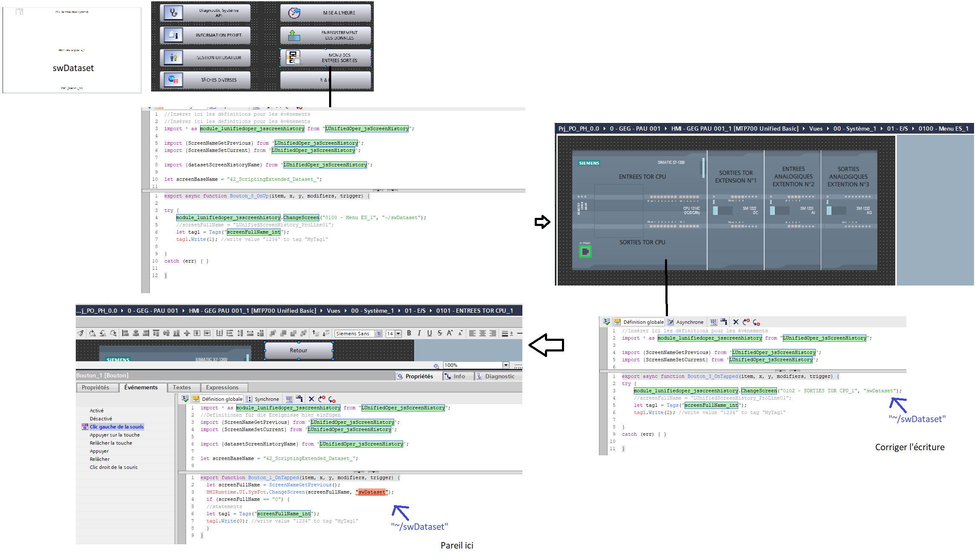
Task: Open the 100% zoom level dropdown
Action: click(x=506, y=365)
